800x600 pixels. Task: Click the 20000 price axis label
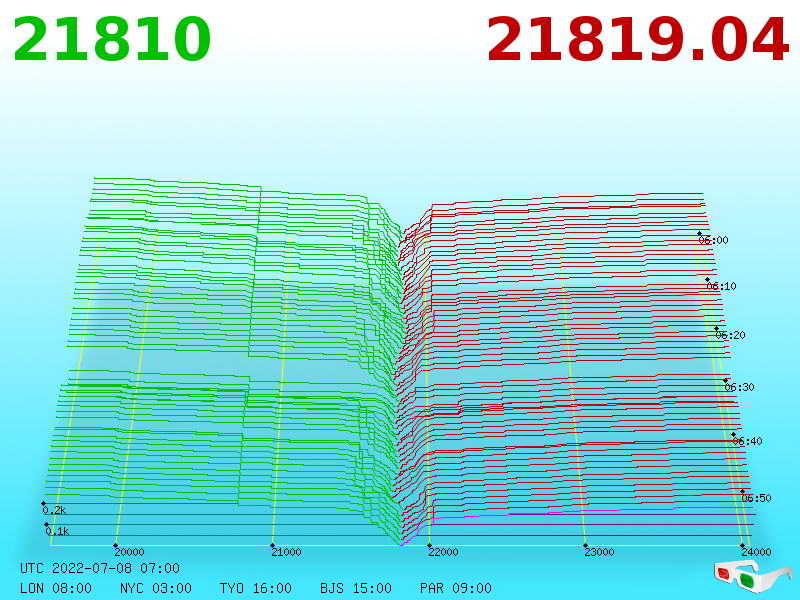coord(129,552)
